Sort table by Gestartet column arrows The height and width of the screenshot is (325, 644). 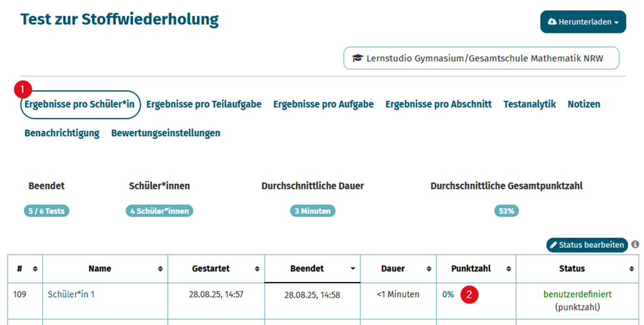(257, 268)
